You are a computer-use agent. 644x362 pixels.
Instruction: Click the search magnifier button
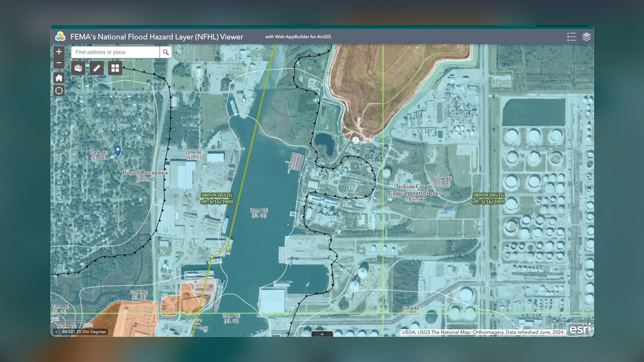pos(166,52)
